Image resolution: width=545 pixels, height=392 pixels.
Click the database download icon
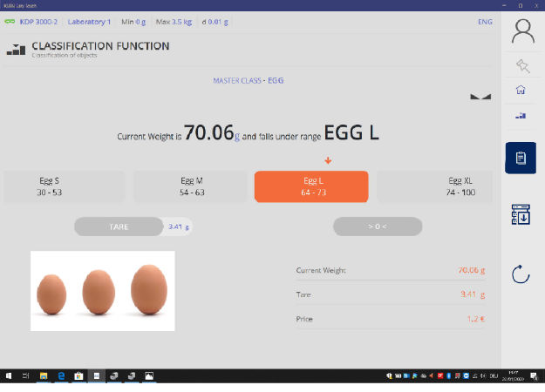(x=521, y=214)
